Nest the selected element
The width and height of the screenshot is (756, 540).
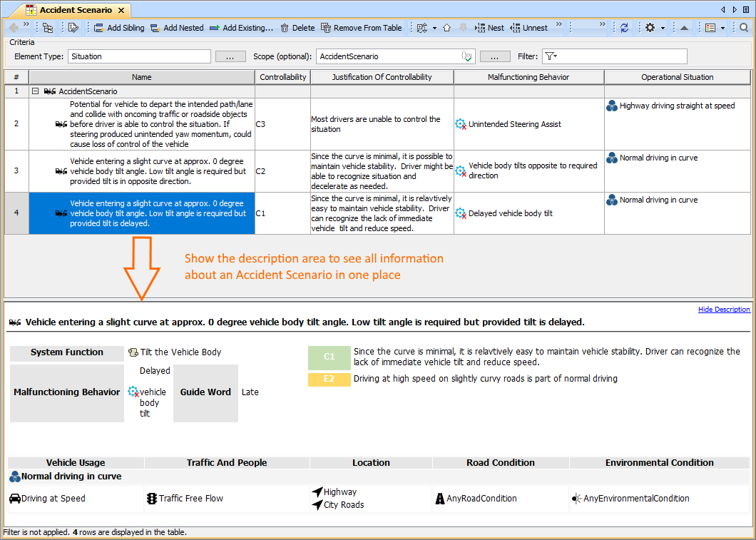tap(489, 28)
